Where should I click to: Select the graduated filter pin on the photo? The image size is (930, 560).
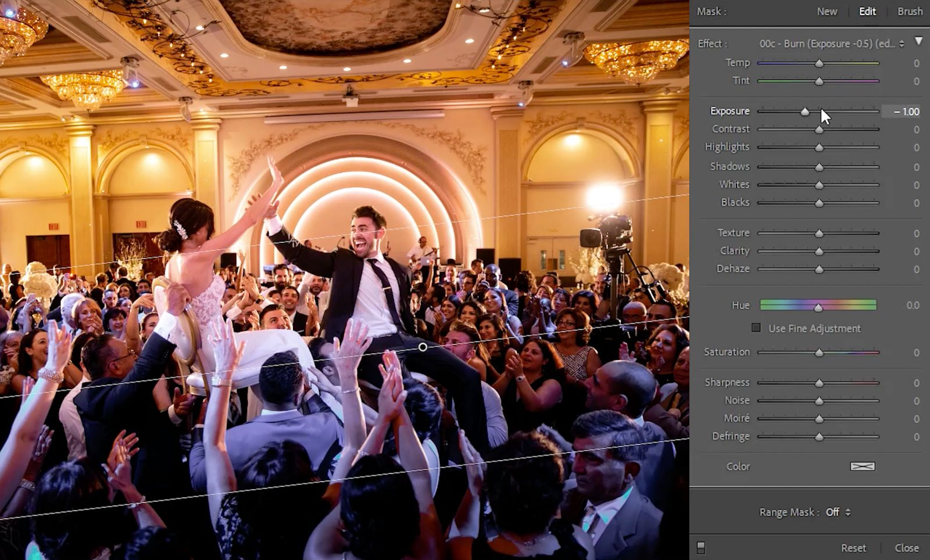(x=423, y=346)
